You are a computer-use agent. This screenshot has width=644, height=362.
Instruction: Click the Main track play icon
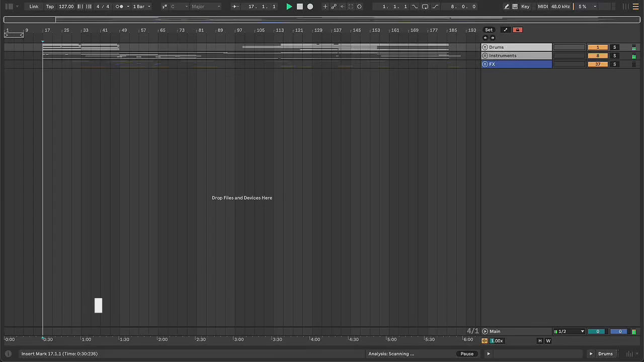pos(485,331)
